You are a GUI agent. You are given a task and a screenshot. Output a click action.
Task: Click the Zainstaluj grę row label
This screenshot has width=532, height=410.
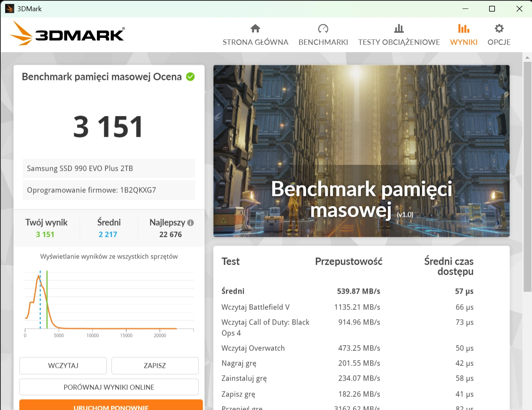click(244, 378)
